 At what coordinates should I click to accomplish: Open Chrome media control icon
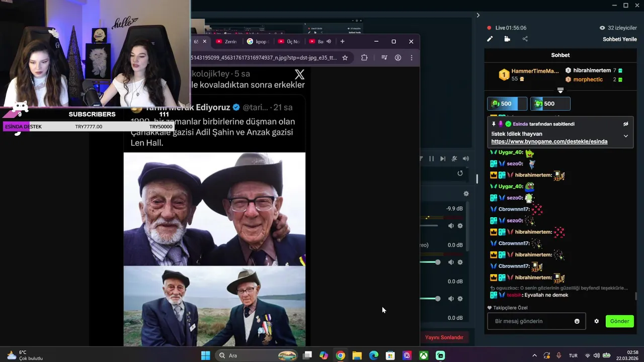coord(384,58)
